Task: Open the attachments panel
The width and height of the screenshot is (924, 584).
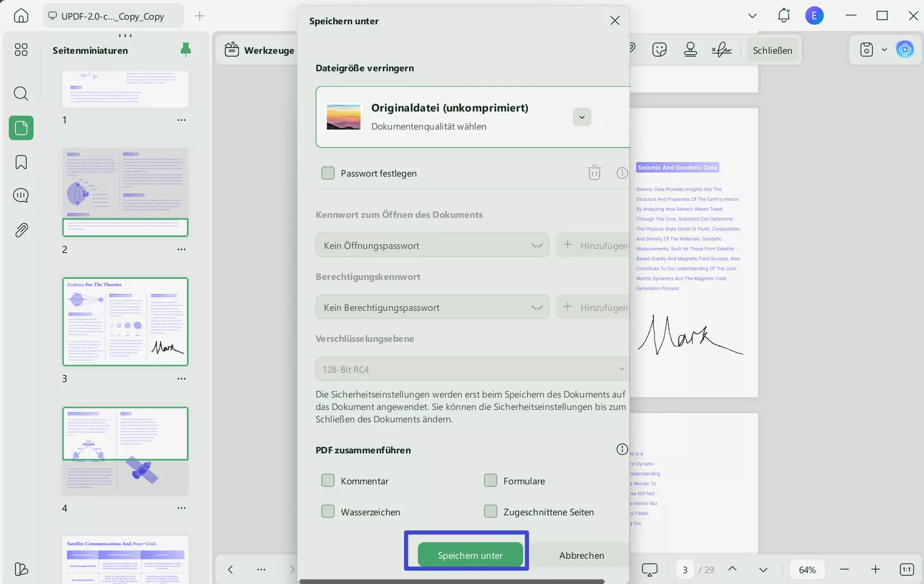Action: [21, 230]
